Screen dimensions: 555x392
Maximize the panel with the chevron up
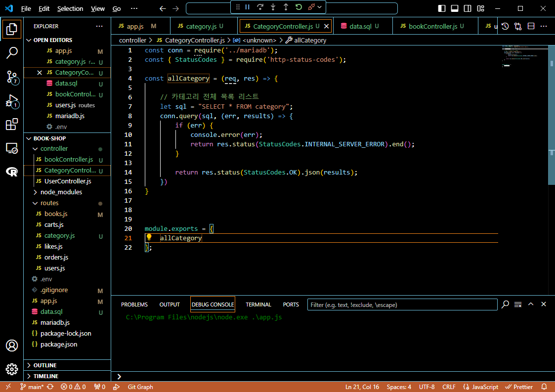click(531, 304)
